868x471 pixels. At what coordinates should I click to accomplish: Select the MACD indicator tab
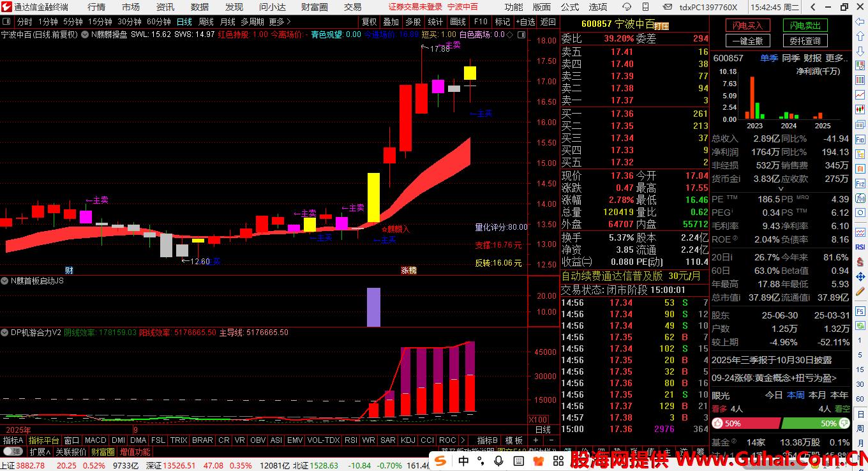click(95, 440)
